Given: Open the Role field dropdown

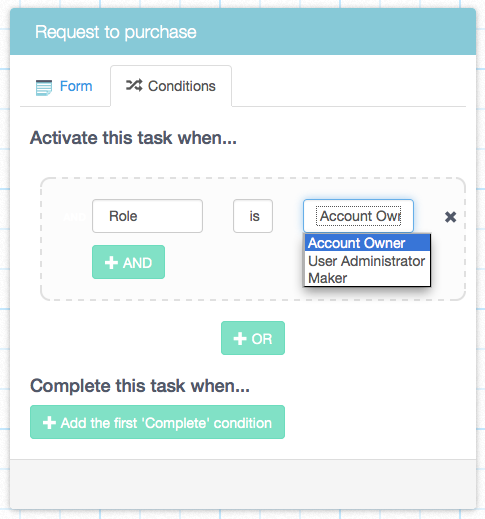Looking at the screenshot, I should 147,216.
